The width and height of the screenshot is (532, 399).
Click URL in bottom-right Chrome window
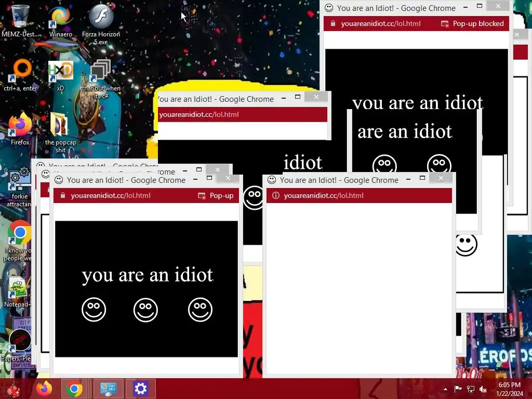tap(324, 195)
